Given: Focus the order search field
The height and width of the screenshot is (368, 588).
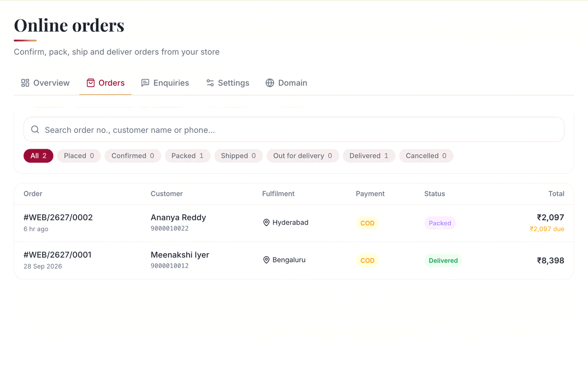Looking at the screenshot, I should click(294, 130).
